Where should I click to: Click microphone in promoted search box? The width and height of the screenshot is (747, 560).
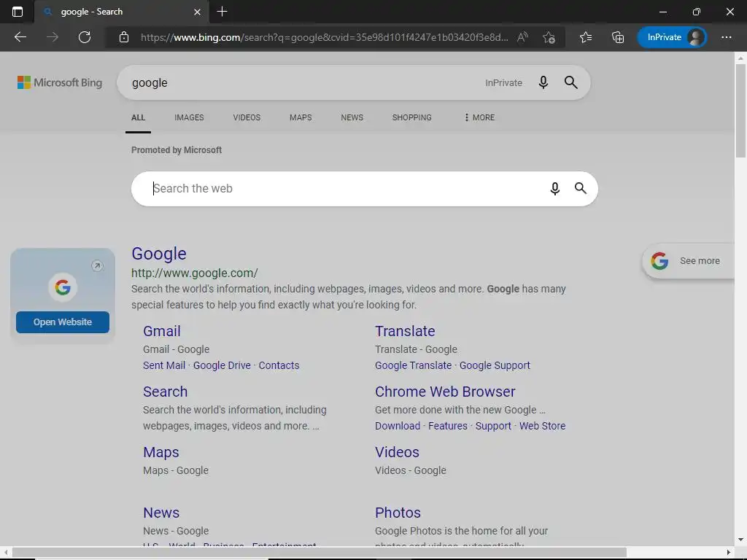coord(554,189)
